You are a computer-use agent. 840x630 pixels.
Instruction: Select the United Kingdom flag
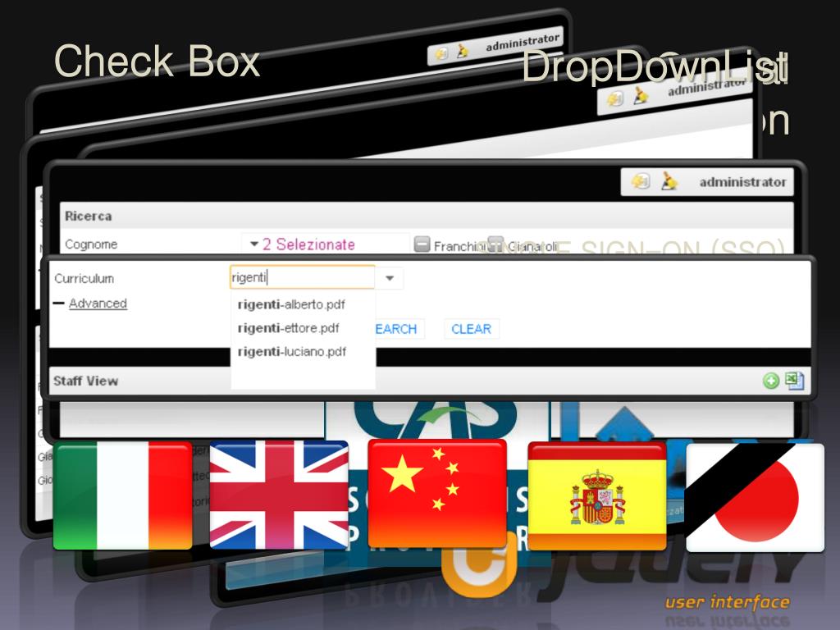click(x=279, y=495)
